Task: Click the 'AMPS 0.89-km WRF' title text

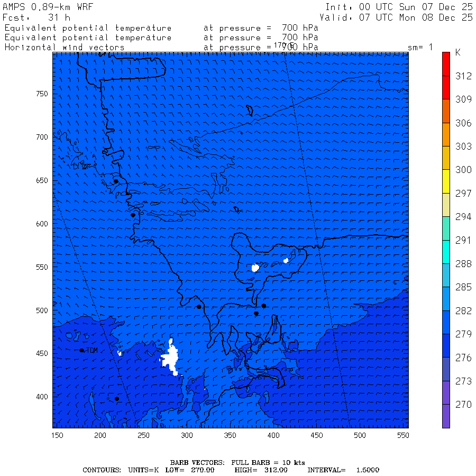Action: tap(40, 7)
